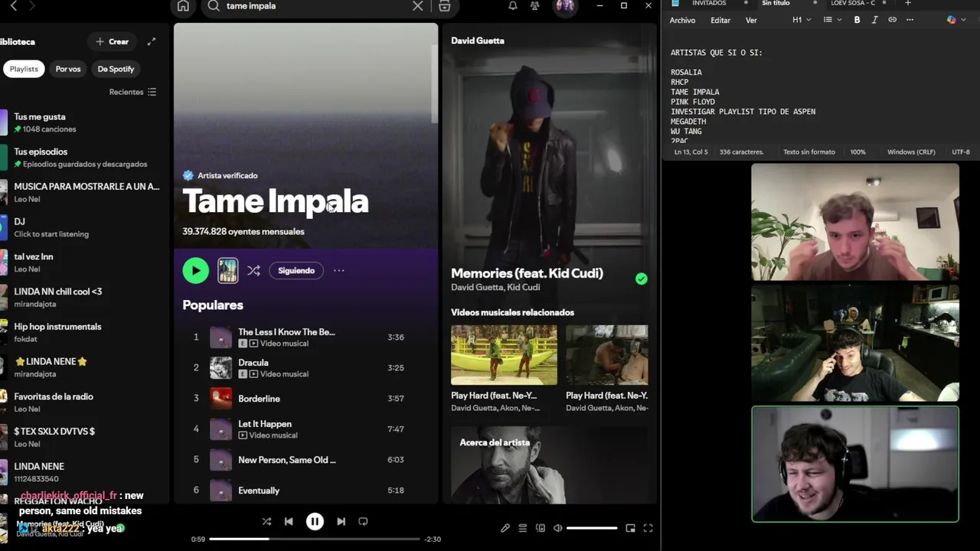Open connect to a device icon
The image size is (980, 551).
click(541, 528)
